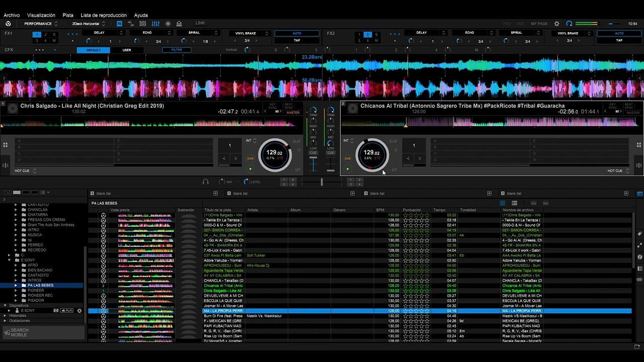Image resolution: width=644 pixels, height=362 pixels.
Task: Sort by Título de la pista column
Action: (x=217, y=210)
